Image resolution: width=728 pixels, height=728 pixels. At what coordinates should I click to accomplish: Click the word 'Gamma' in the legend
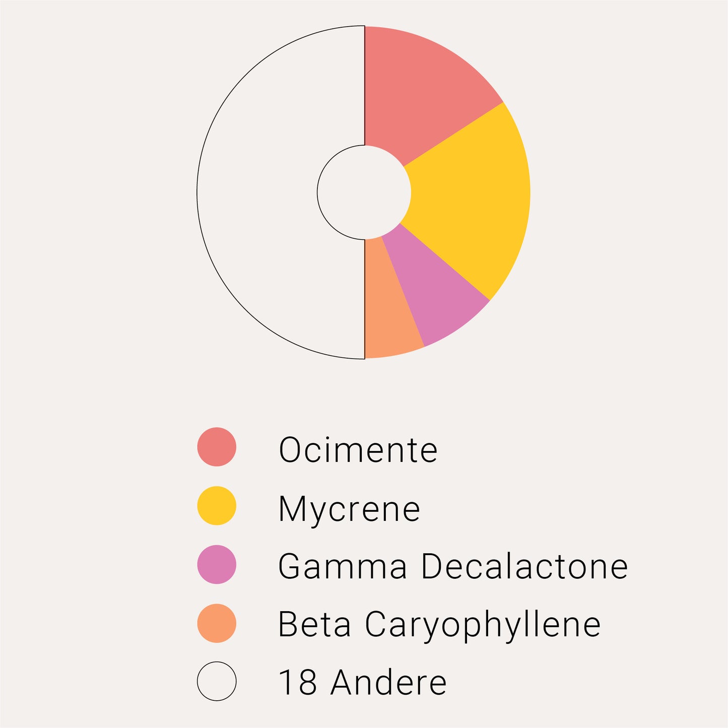(x=343, y=566)
